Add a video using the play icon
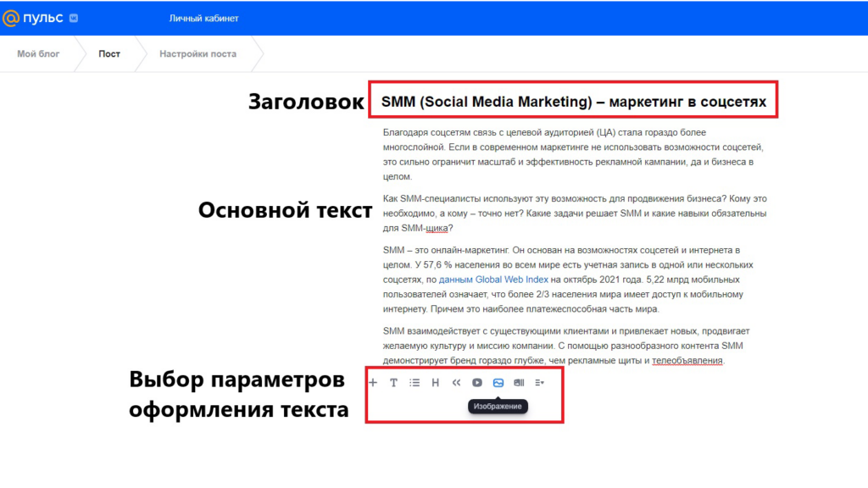The height and width of the screenshot is (488, 868). 477,383
